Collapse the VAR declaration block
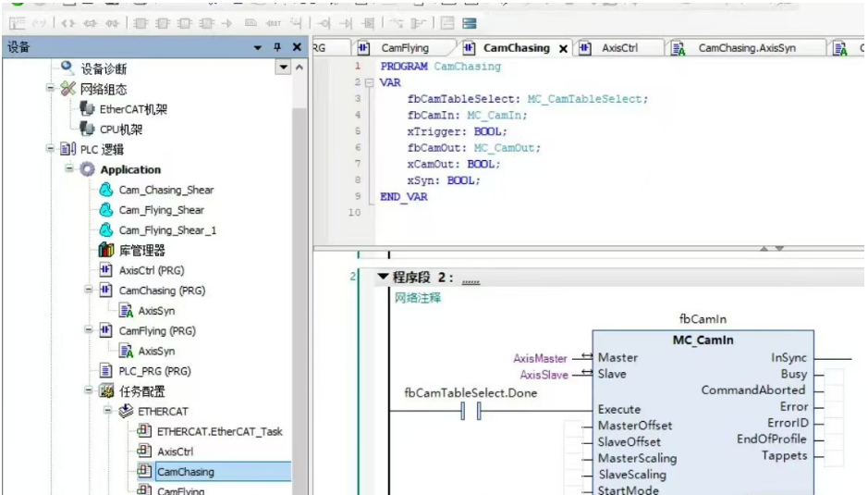 [369, 82]
